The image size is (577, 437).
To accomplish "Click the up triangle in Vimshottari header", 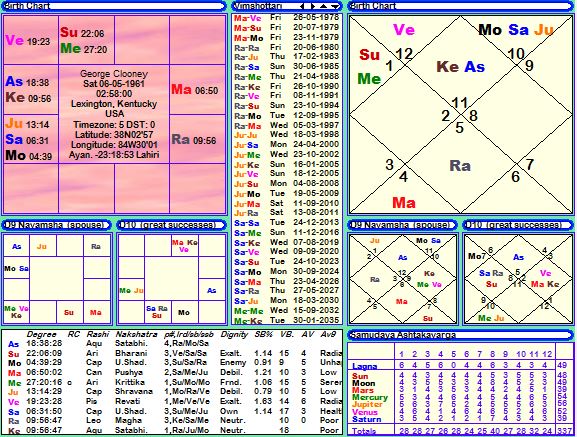I will coord(323,6).
